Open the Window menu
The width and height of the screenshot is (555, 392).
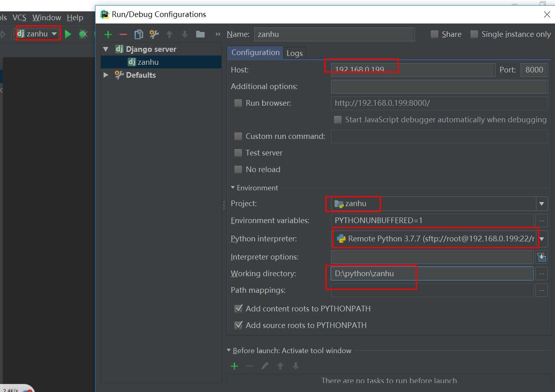point(47,17)
